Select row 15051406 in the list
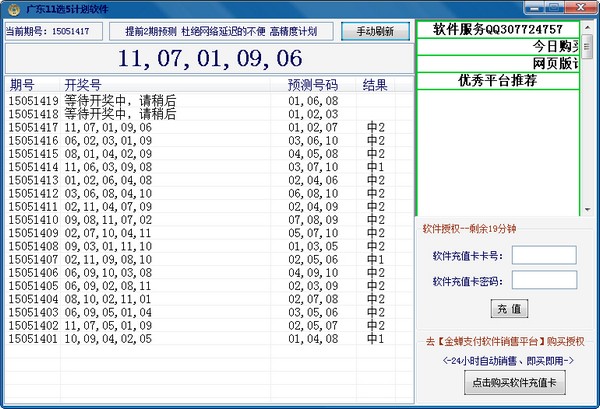The width and height of the screenshot is (600, 409). tap(209, 272)
